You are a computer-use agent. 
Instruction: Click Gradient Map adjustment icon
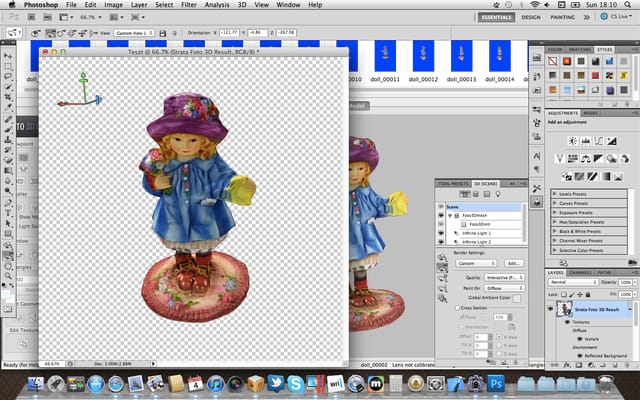click(x=606, y=176)
